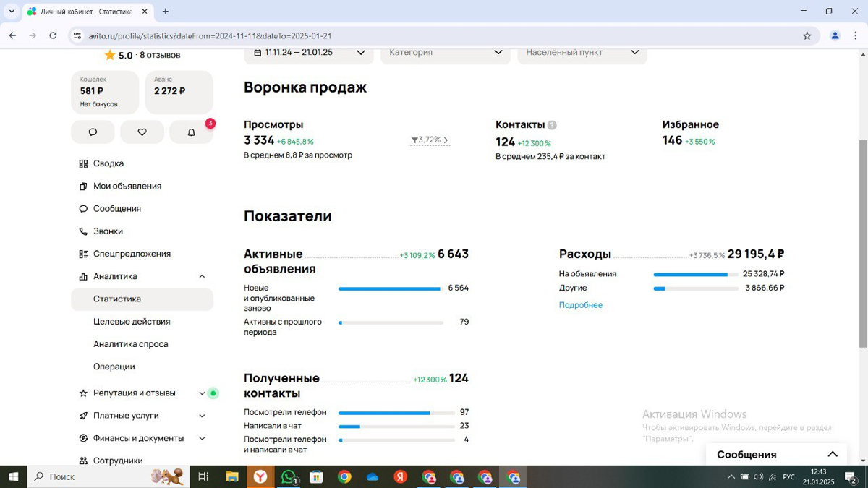The height and width of the screenshot is (488, 868).
Task: Open Сотрудники in sidebar
Action: [118, 461]
